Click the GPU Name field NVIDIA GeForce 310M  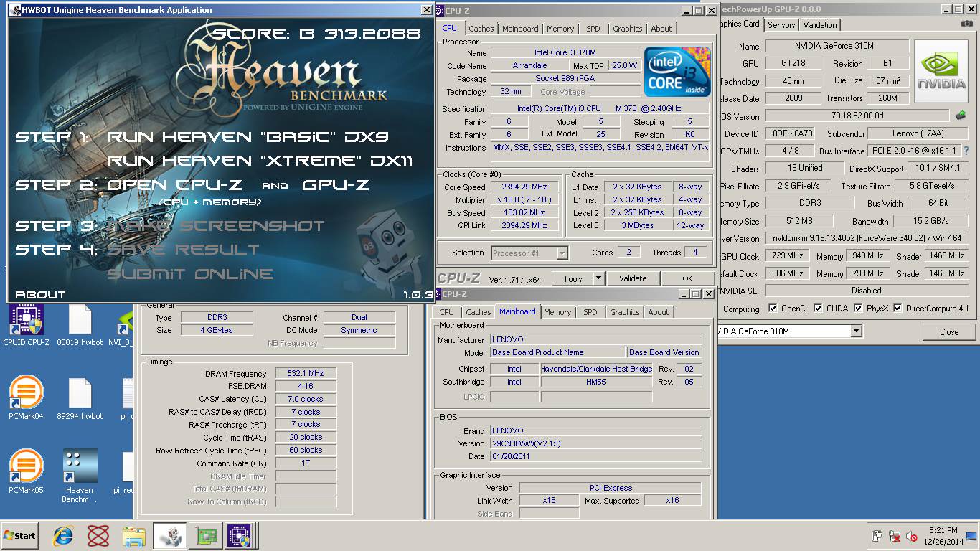(x=837, y=46)
